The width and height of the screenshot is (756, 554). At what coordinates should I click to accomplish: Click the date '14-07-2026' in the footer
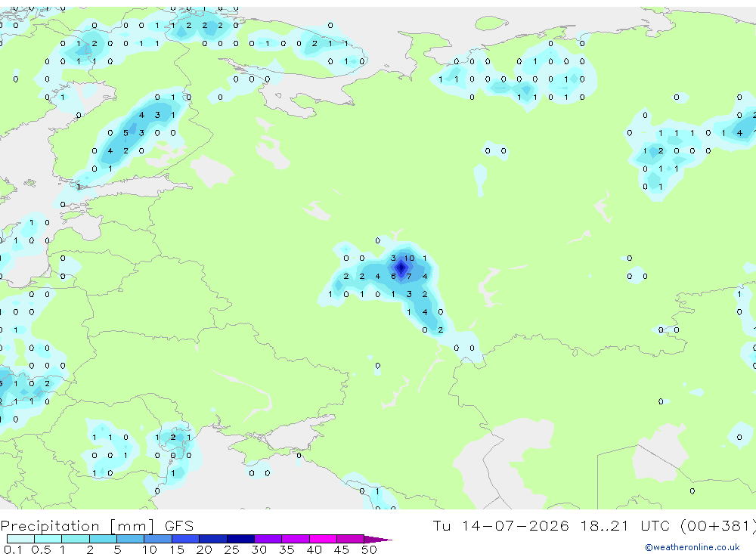point(515,525)
